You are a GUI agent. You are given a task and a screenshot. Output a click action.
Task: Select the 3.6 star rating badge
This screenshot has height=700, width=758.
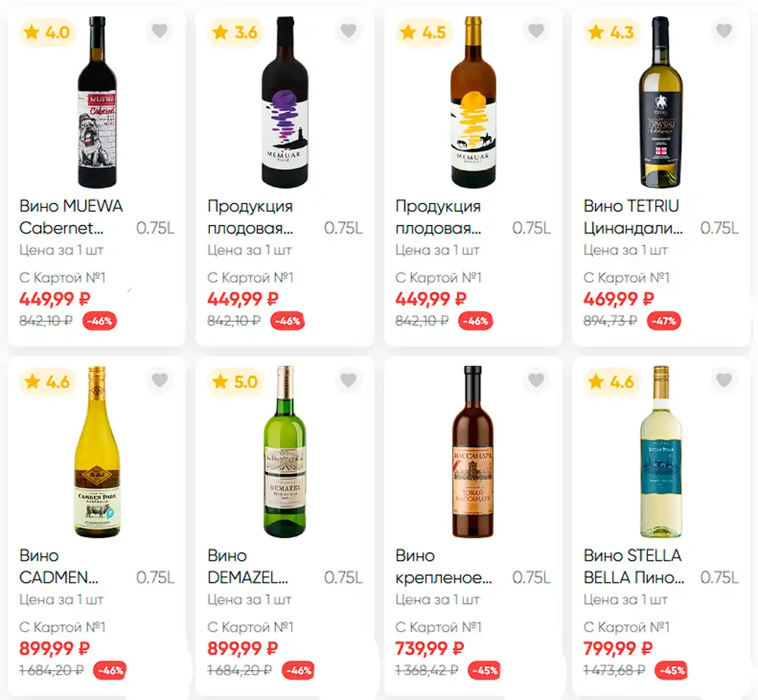[236, 33]
